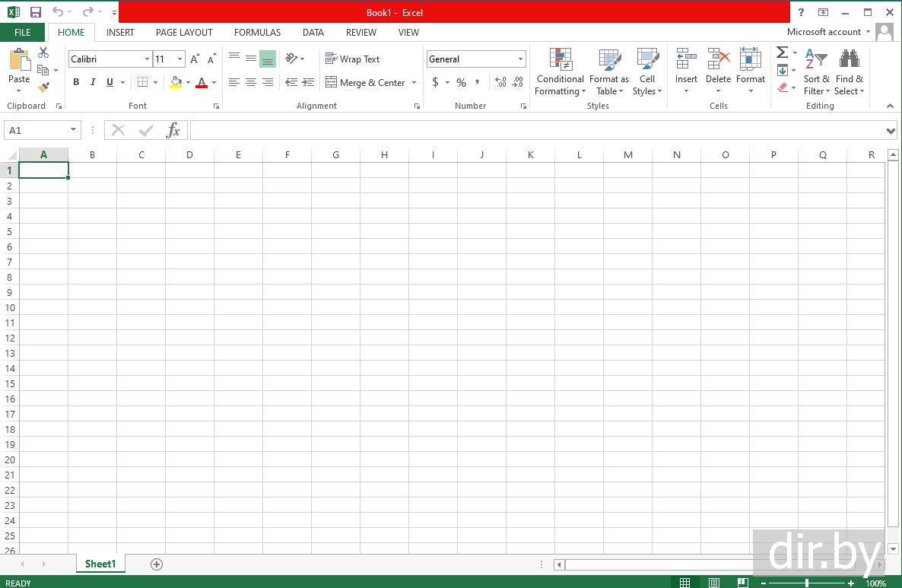Open the Name Box dropdown arrow
Image resolution: width=902 pixels, height=588 pixels.
tap(73, 130)
